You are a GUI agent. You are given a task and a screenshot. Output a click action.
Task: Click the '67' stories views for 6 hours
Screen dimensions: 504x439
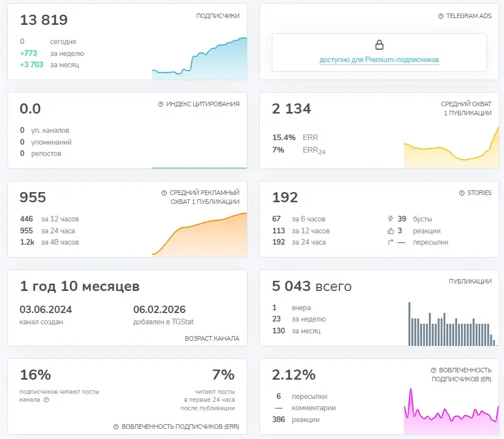(276, 219)
